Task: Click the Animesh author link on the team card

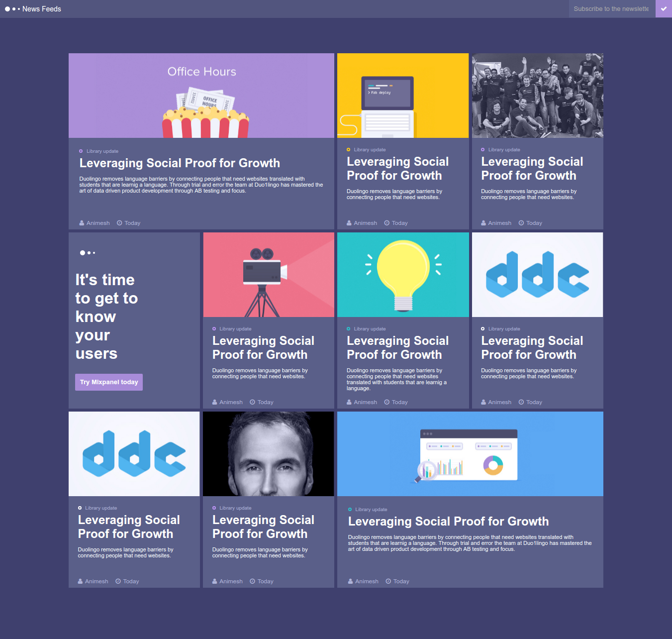Action: coord(499,222)
